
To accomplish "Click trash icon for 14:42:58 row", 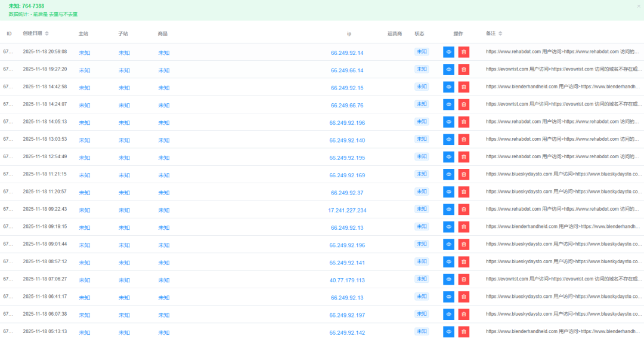I will click(464, 87).
